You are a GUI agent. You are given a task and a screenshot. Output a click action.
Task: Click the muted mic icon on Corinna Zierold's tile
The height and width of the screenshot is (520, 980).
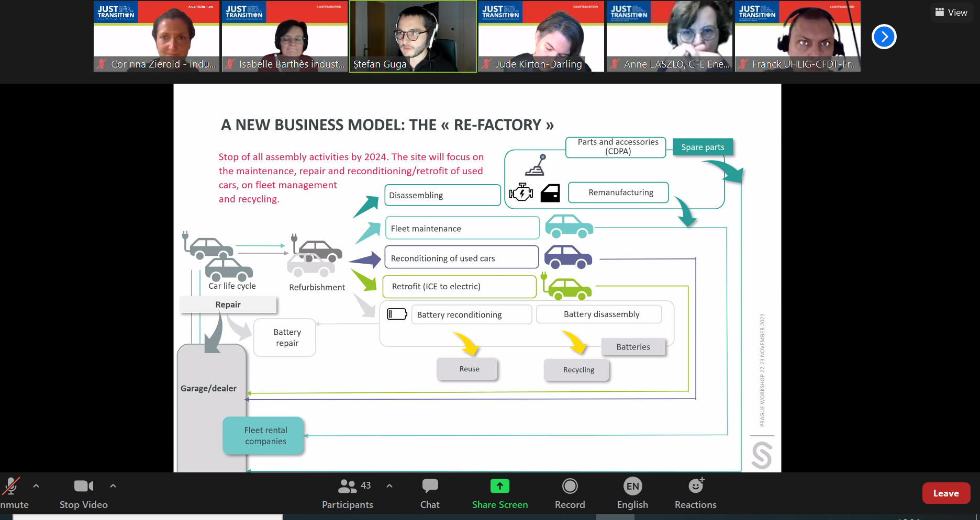point(102,64)
